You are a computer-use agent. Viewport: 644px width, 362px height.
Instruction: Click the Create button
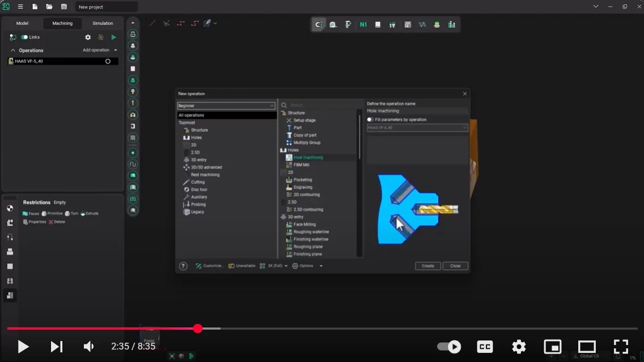[x=427, y=266]
